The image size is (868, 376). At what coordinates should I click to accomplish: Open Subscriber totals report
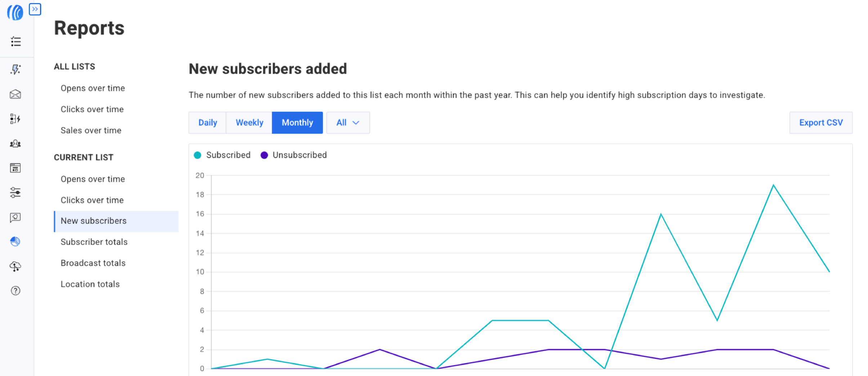[x=94, y=242]
